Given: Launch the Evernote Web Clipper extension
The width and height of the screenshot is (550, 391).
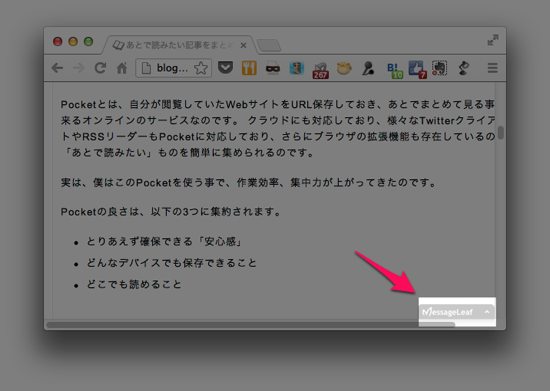Looking at the screenshot, I should (439, 68).
